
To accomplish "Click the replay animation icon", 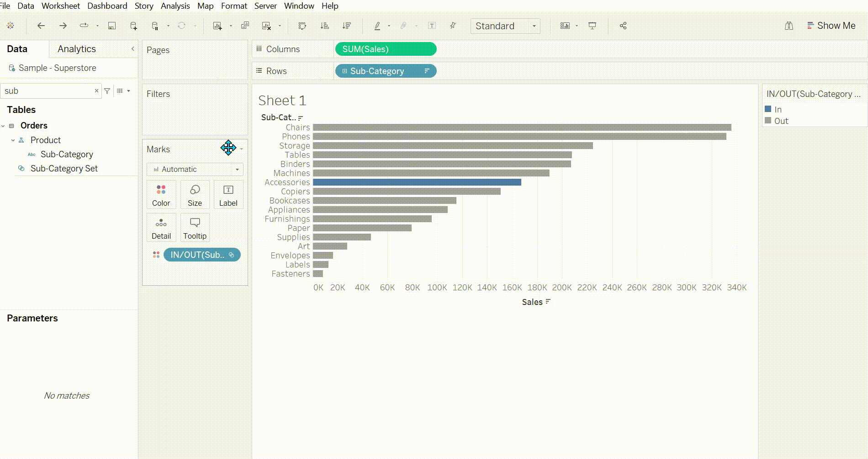I will tap(84, 26).
